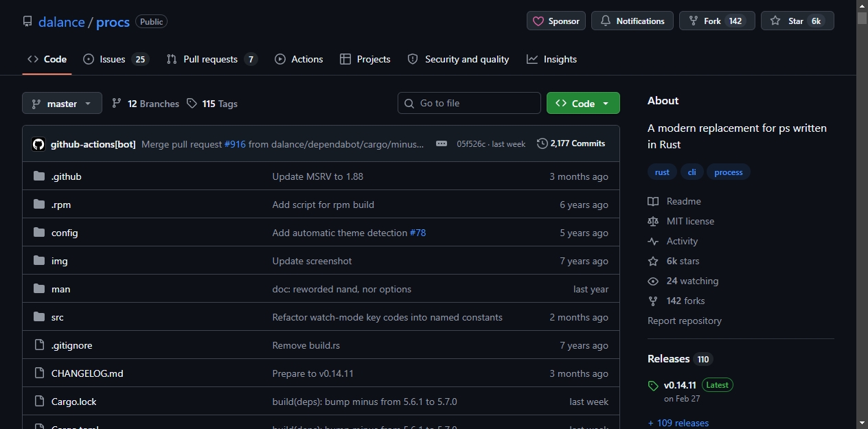This screenshot has width=868, height=429.
Task: Click the Activity pulse icon
Action: 653,242
